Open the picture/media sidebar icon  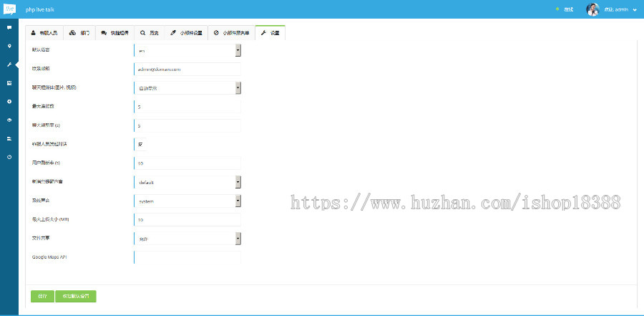tap(9, 83)
